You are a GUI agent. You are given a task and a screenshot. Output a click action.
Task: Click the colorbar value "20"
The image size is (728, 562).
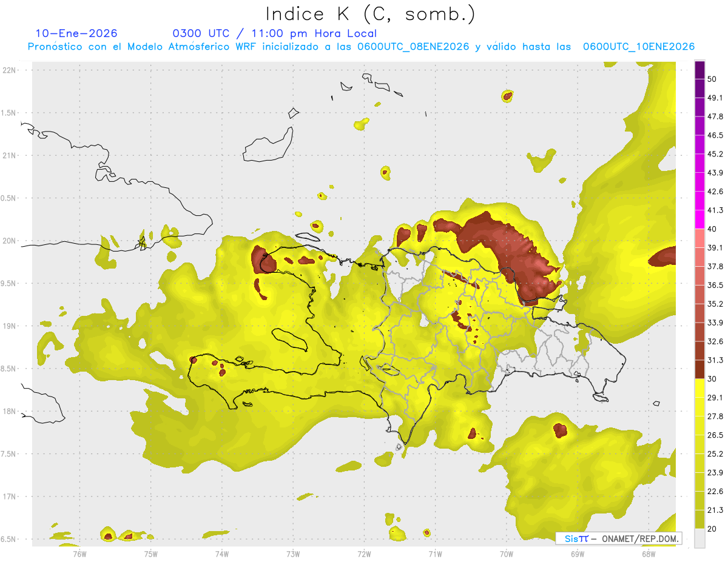click(x=712, y=529)
